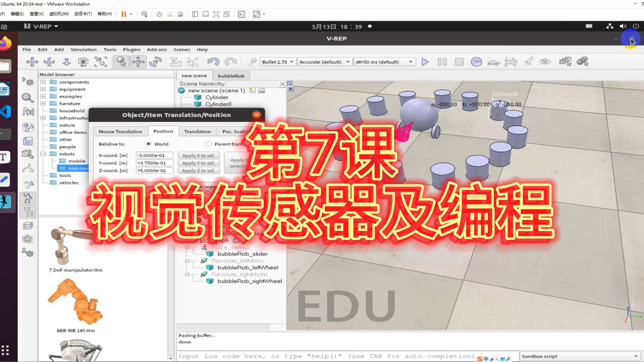Open the Plugins menu
The image size is (644, 362).
point(132,50)
